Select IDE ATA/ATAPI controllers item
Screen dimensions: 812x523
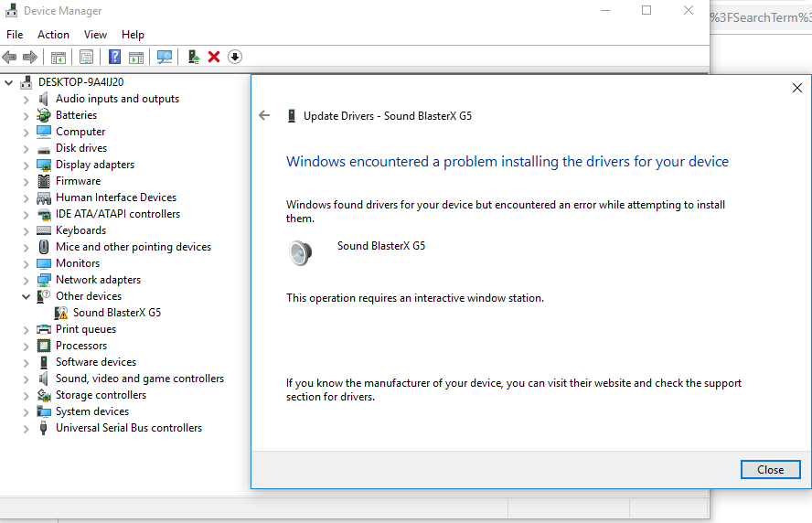pyautogui.click(x=118, y=214)
